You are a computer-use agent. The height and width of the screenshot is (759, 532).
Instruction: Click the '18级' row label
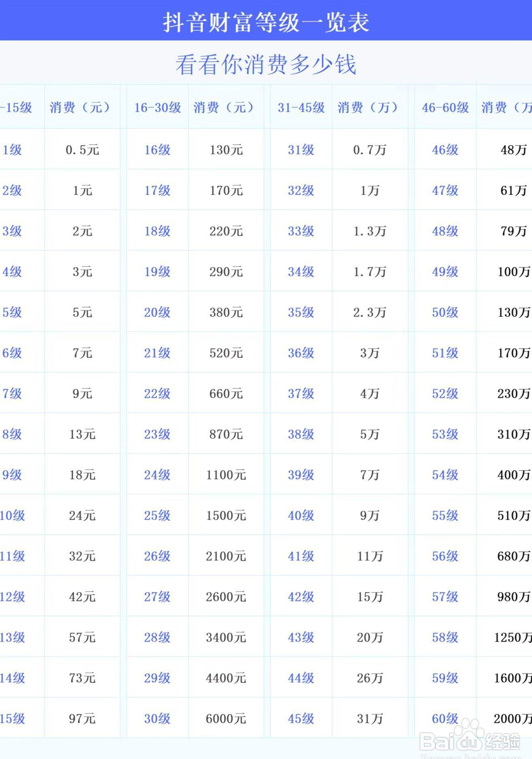pos(157,231)
